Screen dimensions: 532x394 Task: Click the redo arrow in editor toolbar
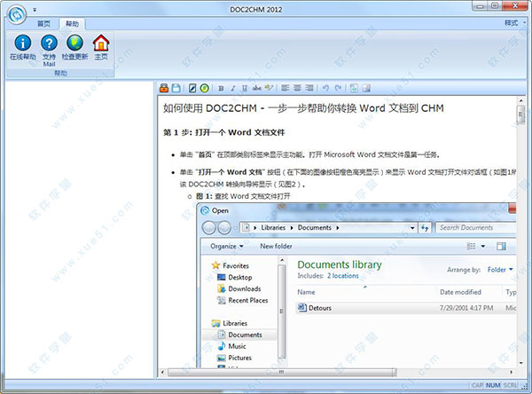pyautogui.click(x=338, y=88)
